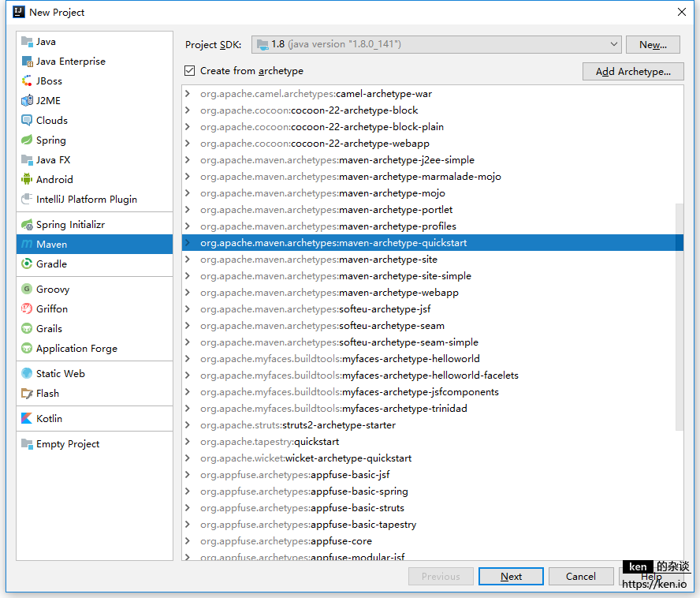Choose the Java FX icon

27,159
